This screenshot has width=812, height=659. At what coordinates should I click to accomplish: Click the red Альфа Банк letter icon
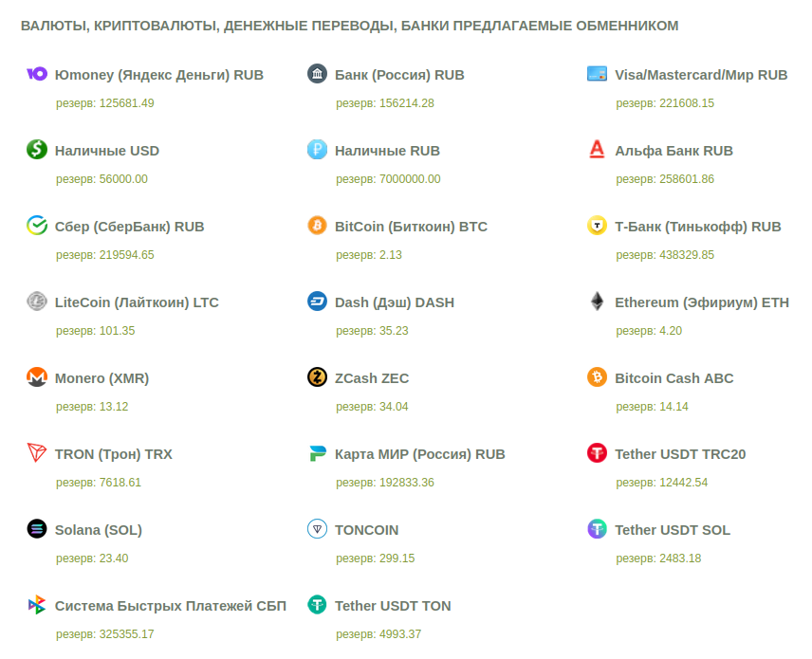click(x=597, y=150)
